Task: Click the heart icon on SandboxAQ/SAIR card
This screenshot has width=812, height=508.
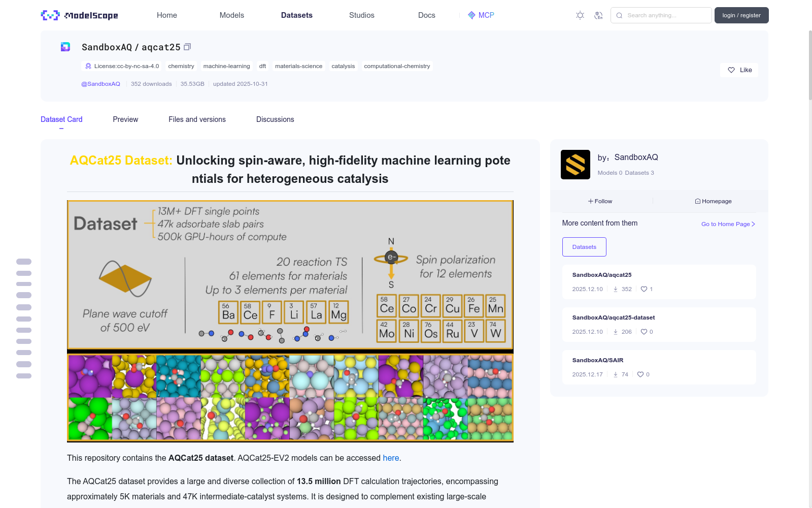Action: (x=640, y=374)
